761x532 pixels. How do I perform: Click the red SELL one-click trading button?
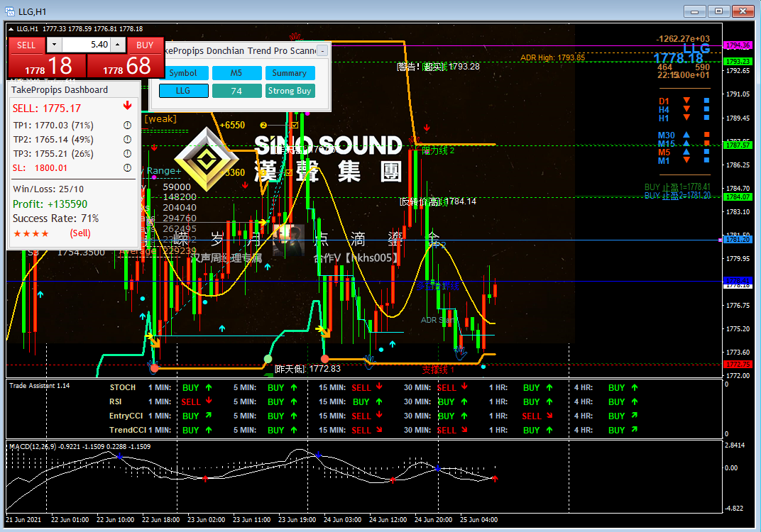tap(27, 45)
